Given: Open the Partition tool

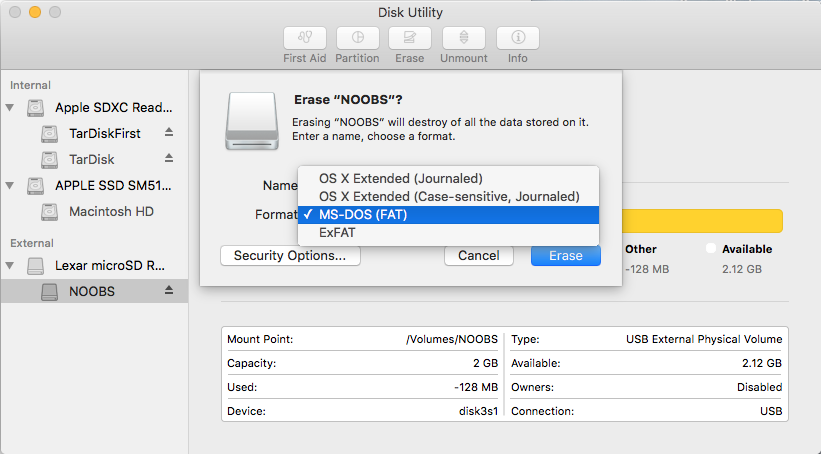Looking at the screenshot, I should pos(358,38).
